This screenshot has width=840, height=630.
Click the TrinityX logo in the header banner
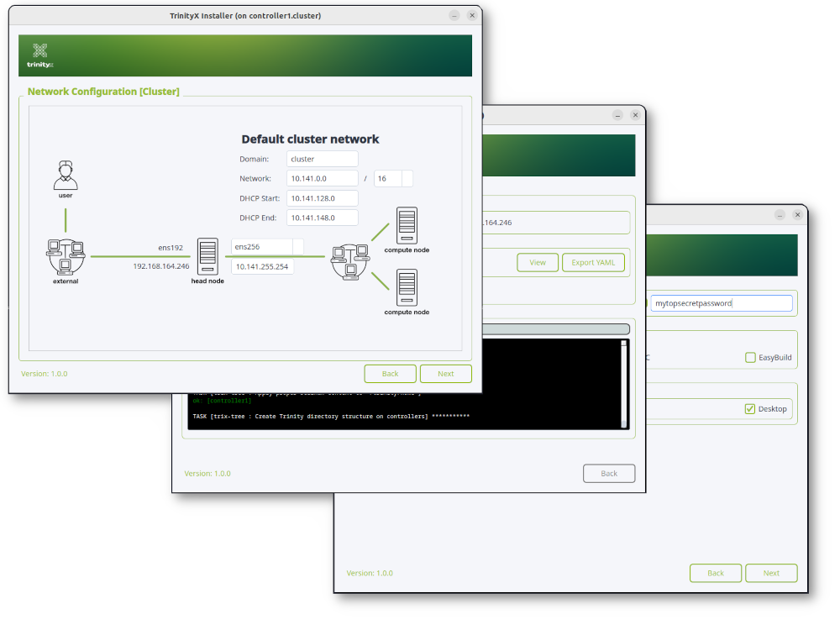tap(39, 55)
